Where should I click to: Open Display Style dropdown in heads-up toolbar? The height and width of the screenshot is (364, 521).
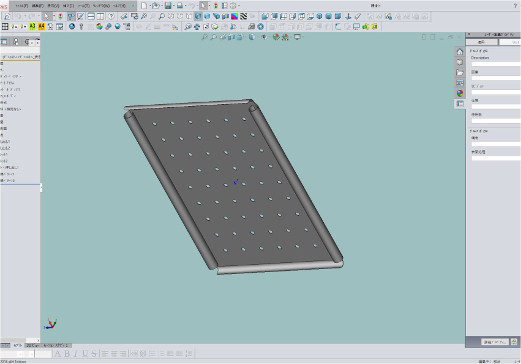pyautogui.click(x=252, y=37)
